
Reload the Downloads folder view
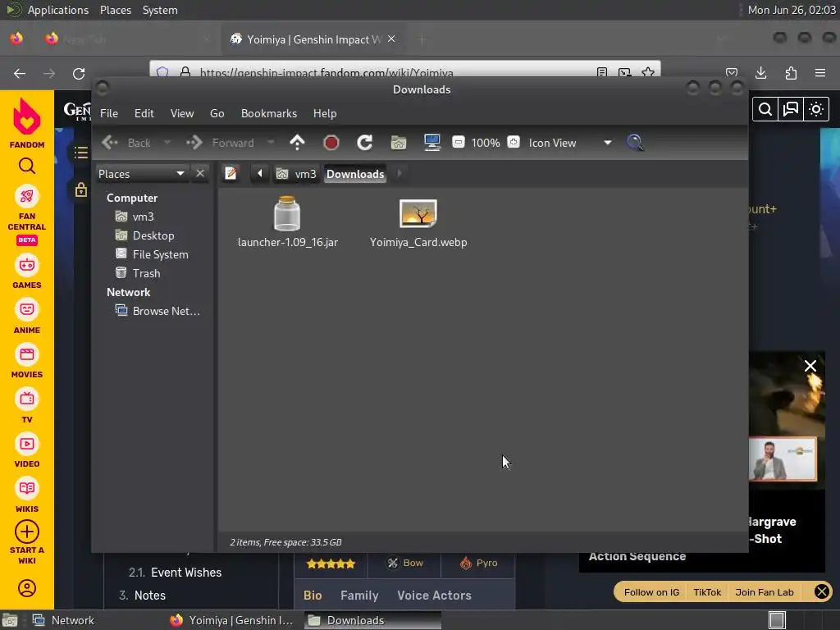coord(364,143)
